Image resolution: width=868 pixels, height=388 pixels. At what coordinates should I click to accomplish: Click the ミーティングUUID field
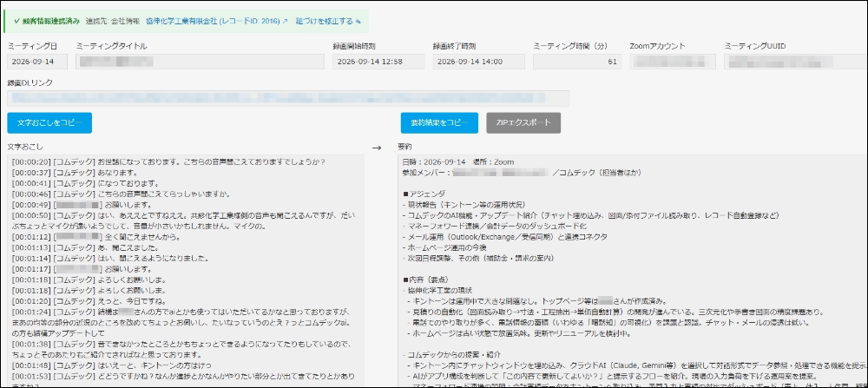795,62
